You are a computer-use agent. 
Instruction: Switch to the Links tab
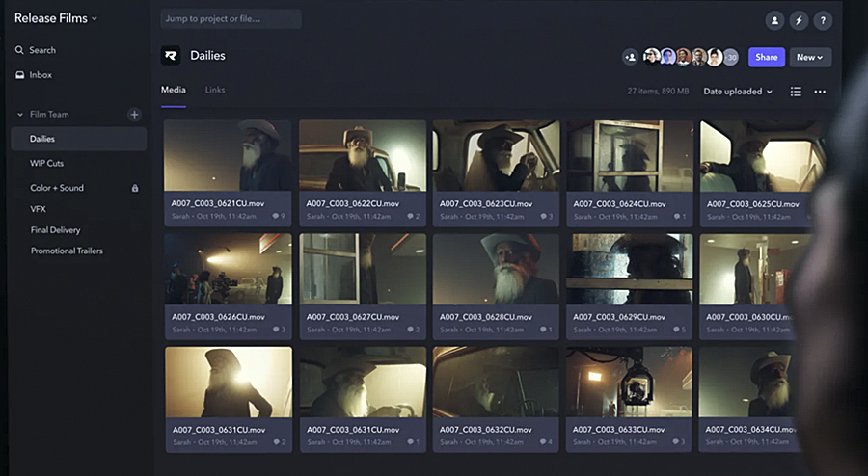(215, 90)
